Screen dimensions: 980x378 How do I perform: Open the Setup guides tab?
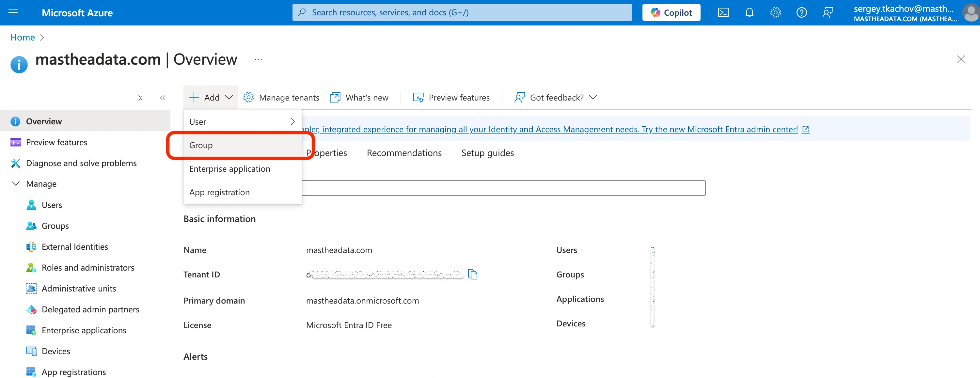[x=487, y=153]
